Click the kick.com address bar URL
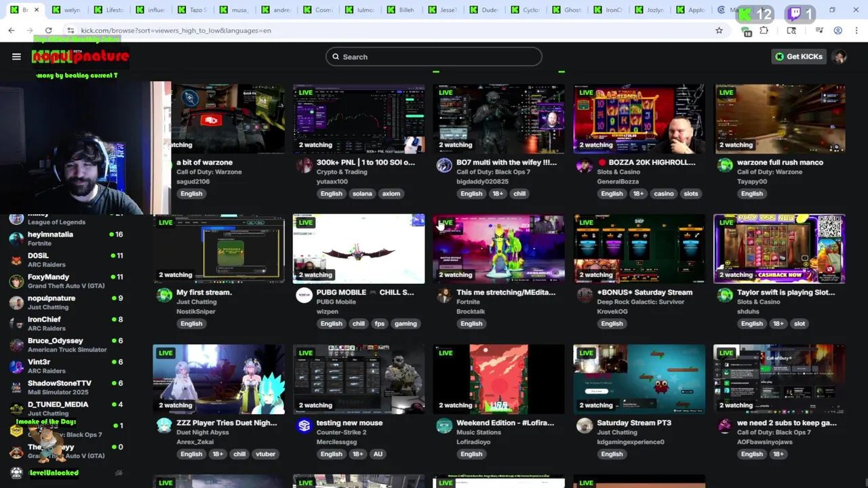Image resolution: width=868 pixels, height=488 pixels. (x=176, y=30)
